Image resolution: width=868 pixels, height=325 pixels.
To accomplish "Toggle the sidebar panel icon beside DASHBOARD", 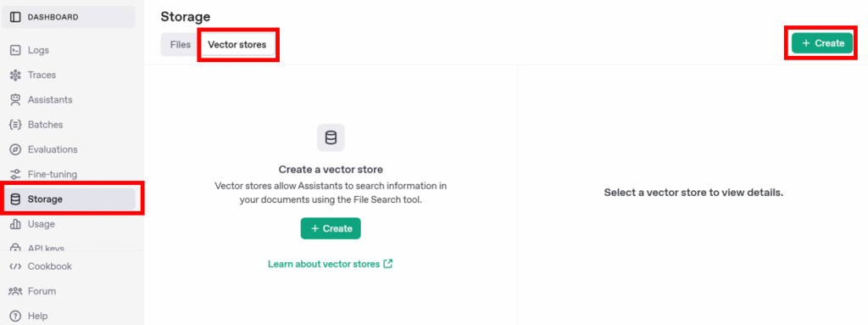I will click(x=15, y=17).
